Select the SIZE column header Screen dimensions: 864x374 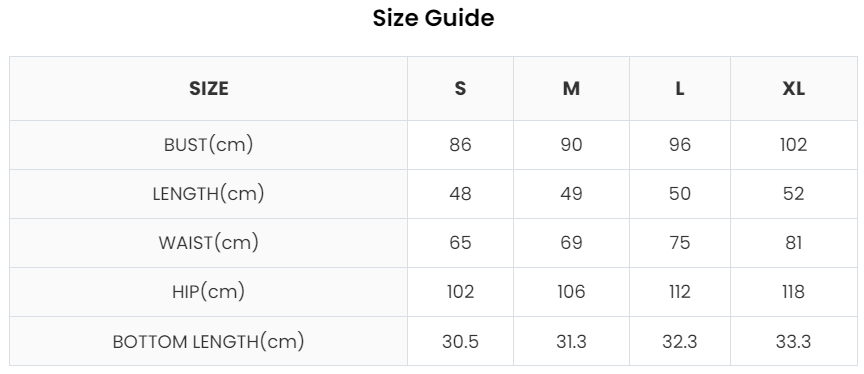(x=208, y=89)
